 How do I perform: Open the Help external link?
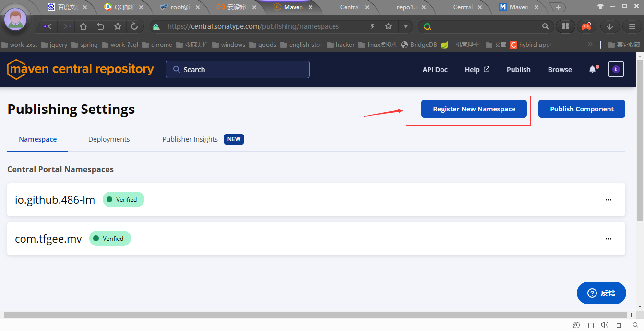pyautogui.click(x=477, y=70)
